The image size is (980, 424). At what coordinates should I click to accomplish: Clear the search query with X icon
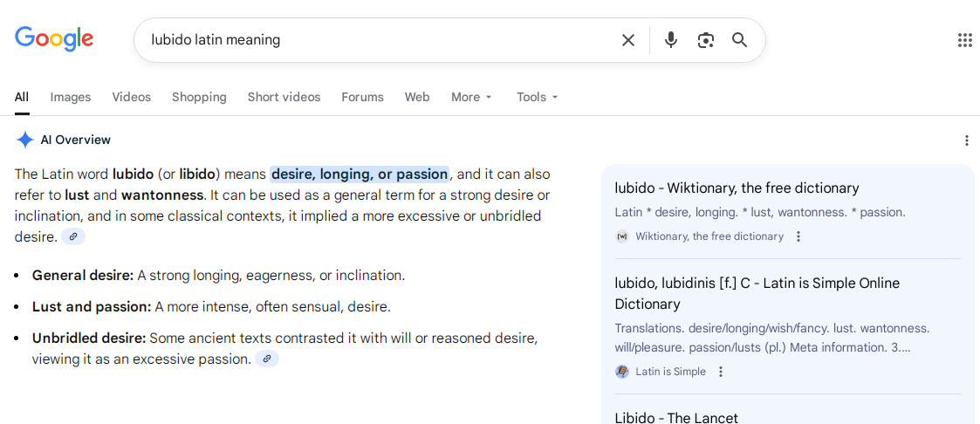click(628, 40)
